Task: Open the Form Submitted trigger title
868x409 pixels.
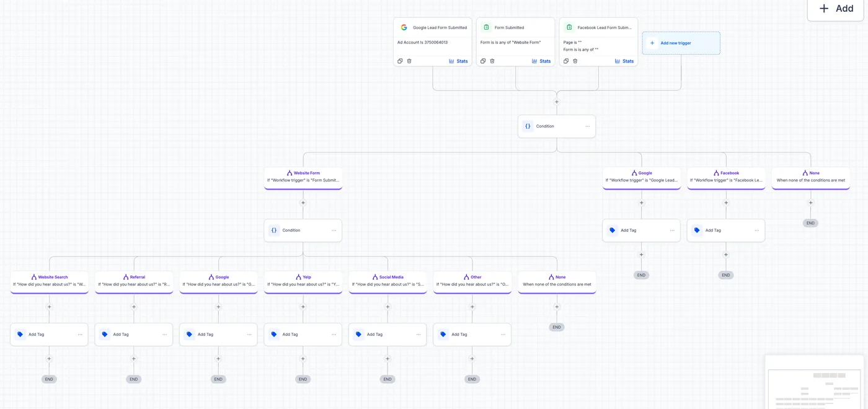Action: coord(509,27)
